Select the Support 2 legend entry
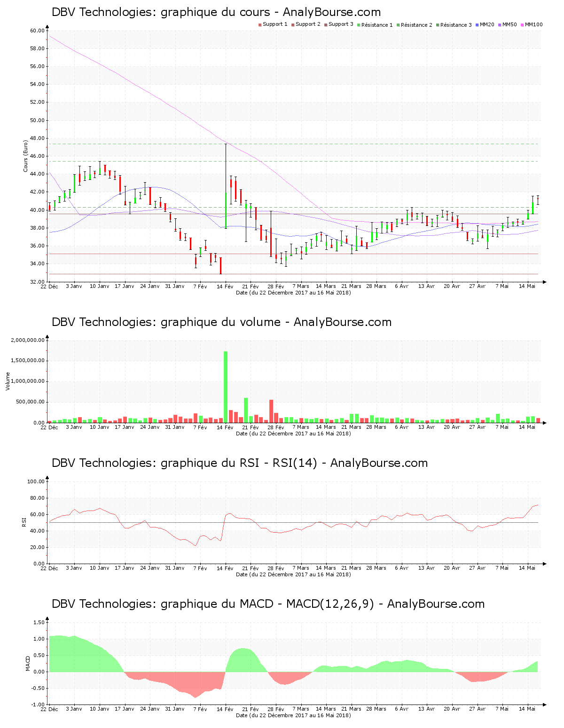The height and width of the screenshot is (728, 564). [305, 24]
